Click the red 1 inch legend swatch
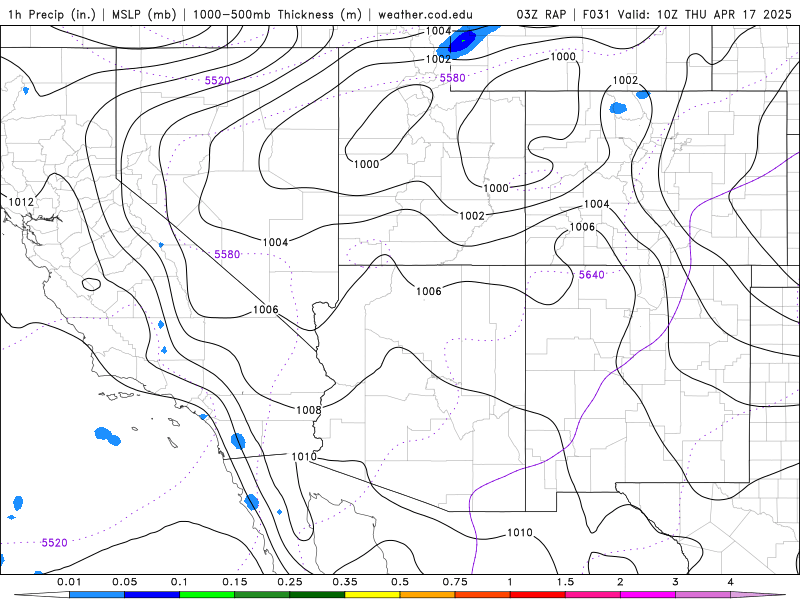800x600 pixels. click(538, 595)
